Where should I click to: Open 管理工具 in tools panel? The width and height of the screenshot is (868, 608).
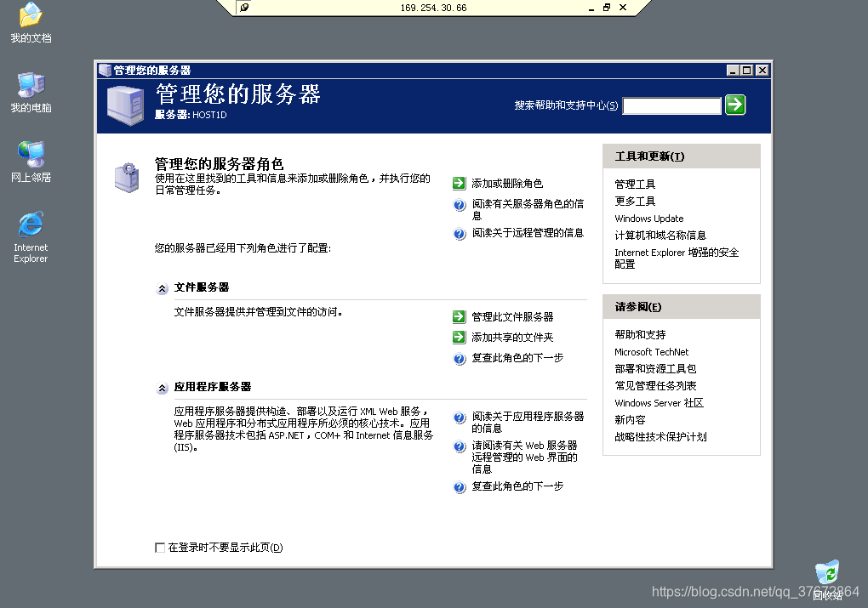pos(635,185)
